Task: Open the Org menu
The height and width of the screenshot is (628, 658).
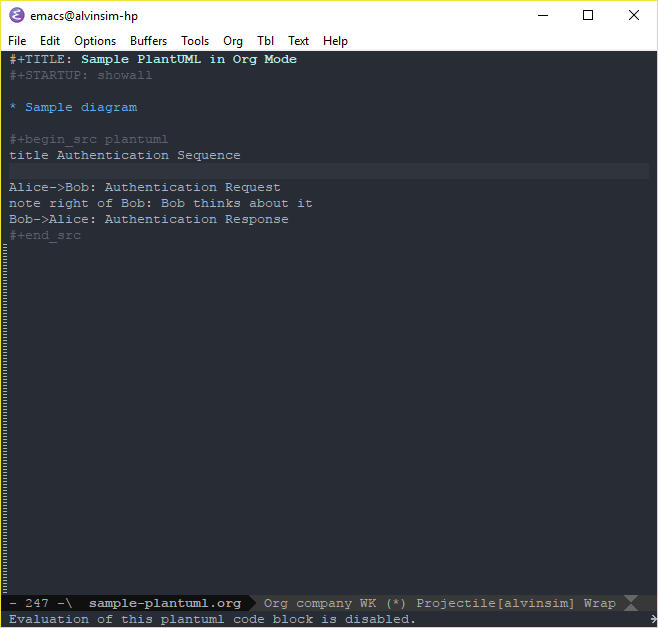Action: pyautogui.click(x=233, y=41)
